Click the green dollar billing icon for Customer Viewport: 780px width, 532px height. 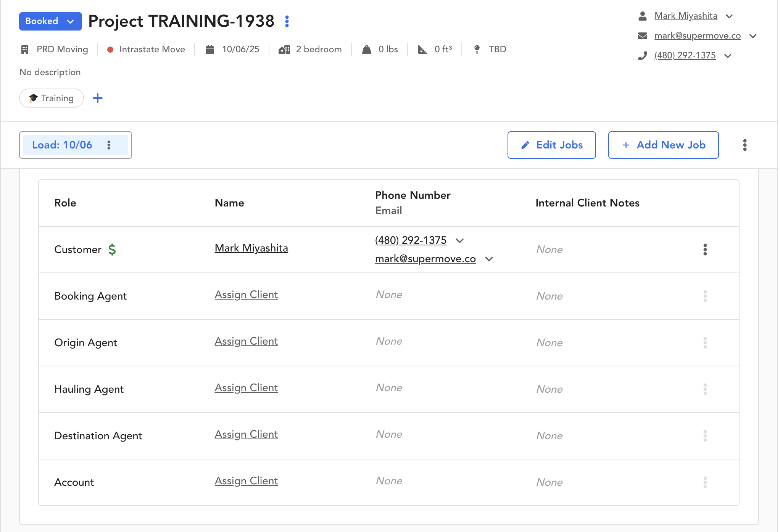pos(112,250)
